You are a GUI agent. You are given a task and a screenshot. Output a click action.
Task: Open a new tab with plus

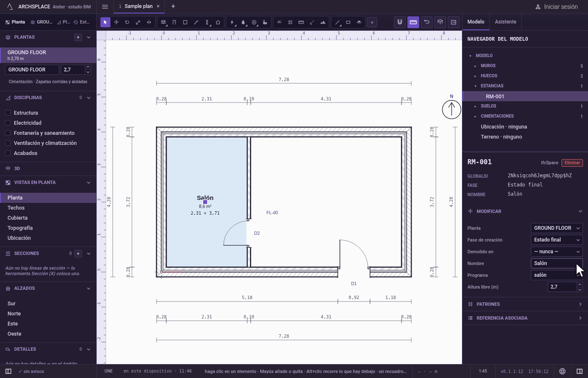[x=173, y=6]
